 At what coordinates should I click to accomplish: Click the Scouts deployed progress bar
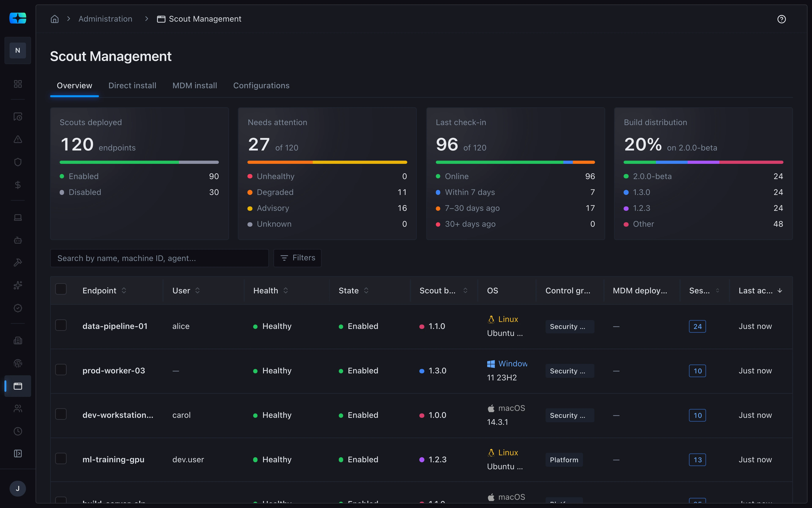(139, 162)
